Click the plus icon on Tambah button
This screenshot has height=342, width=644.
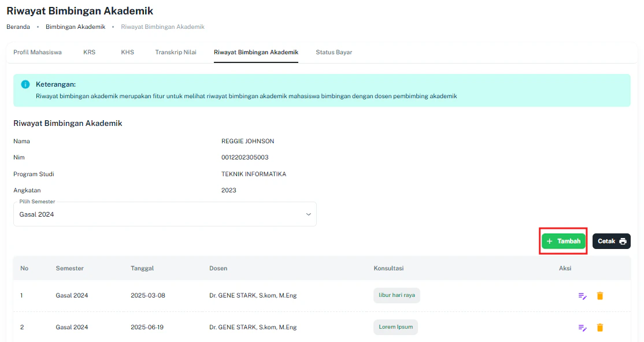point(550,241)
